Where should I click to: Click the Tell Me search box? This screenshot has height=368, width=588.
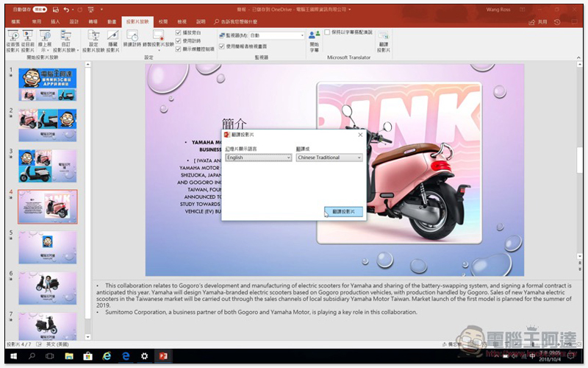pos(236,22)
